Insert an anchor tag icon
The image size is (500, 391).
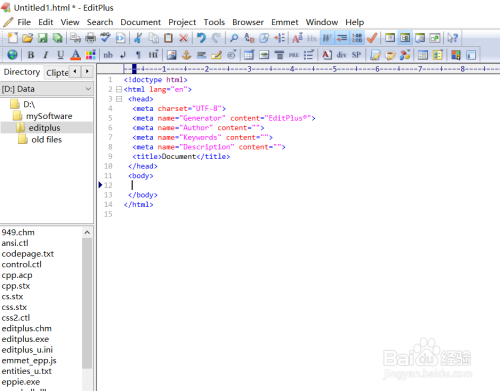pos(186,55)
